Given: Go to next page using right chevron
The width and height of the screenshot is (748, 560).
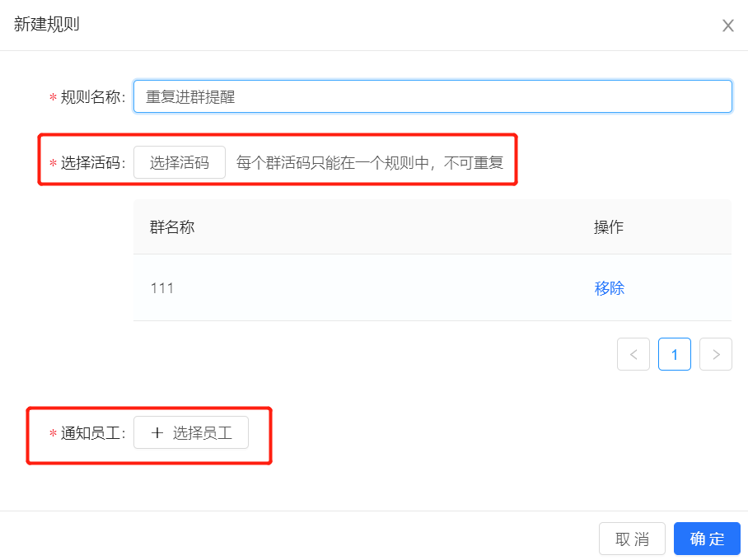Looking at the screenshot, I should coord(716,354).
